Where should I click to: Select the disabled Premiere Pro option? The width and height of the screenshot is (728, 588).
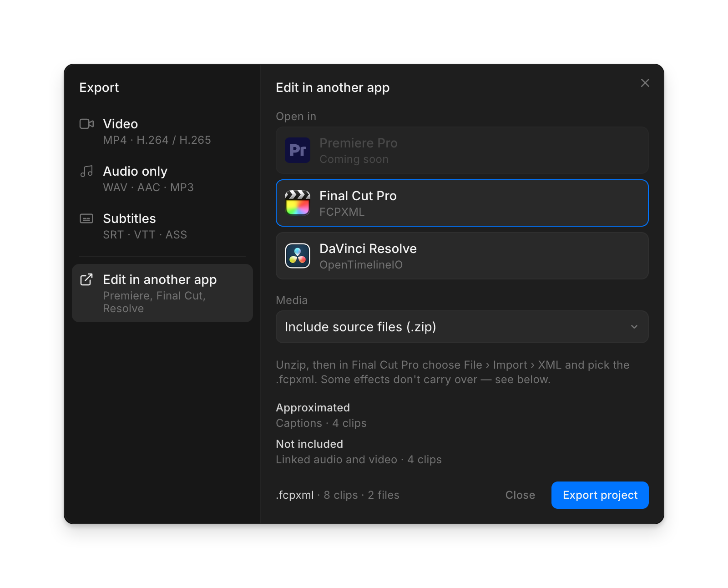coord(462,150)
